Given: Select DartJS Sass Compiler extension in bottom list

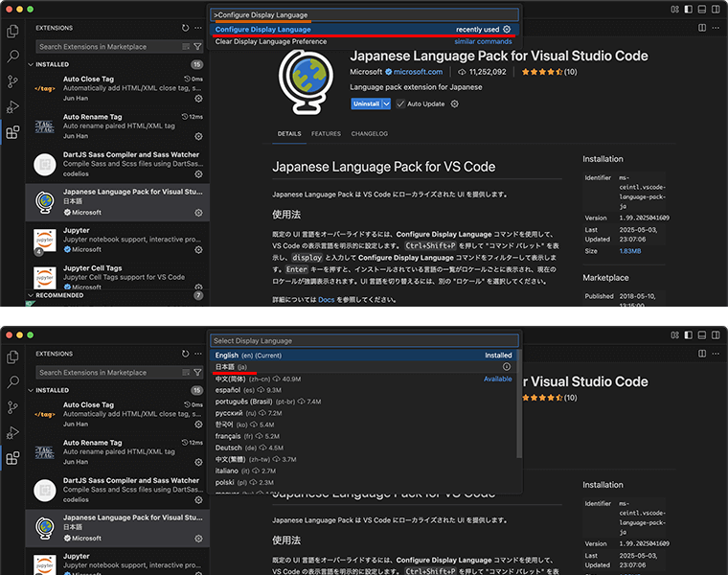Looking at the screenshot, I should [118, 490].
